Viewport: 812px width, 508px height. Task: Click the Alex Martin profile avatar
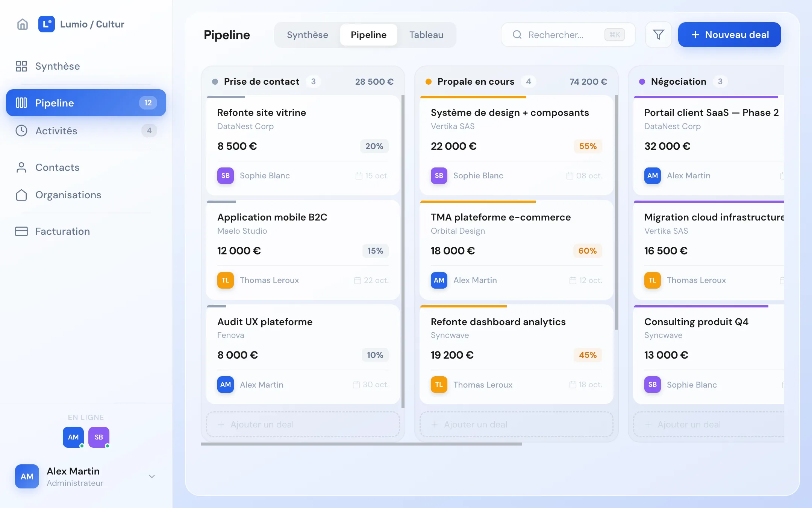point(27,476)
